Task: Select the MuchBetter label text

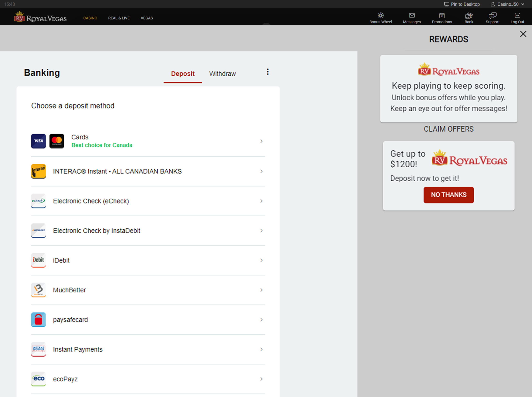Action: (69, 290)
